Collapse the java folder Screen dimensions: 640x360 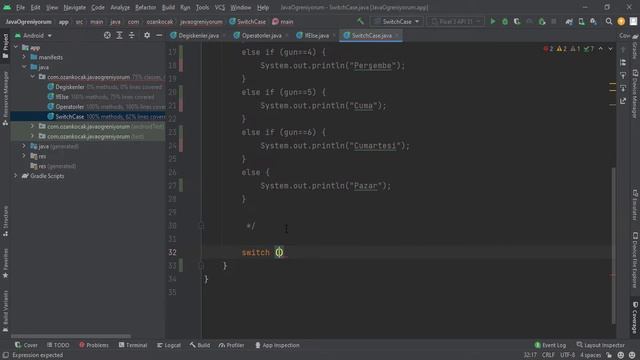(24, 67)
